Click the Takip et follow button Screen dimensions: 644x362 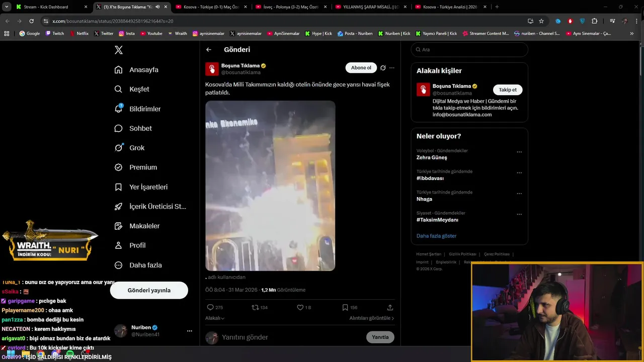508,90
